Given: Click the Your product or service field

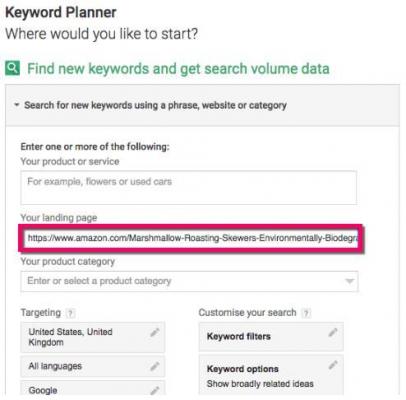Looking at the screenshot, I should coord(188,188).
